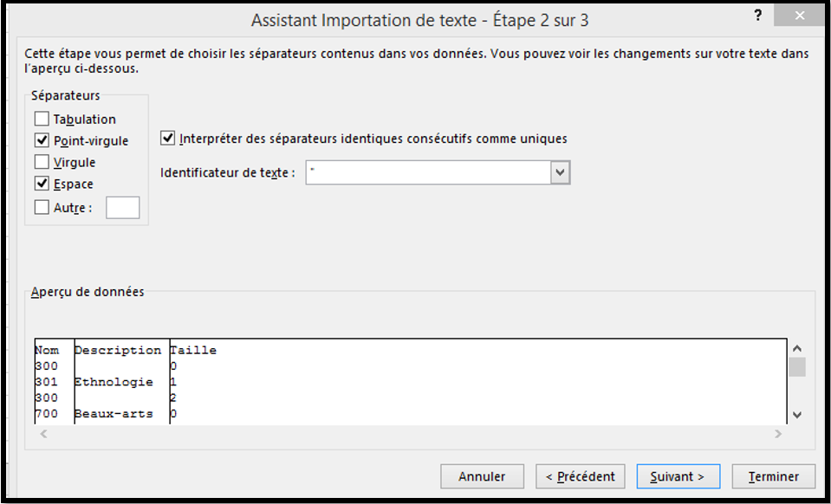Click the Annuler button
Viewport: 831px width, 504px height.
pos(483,476)
